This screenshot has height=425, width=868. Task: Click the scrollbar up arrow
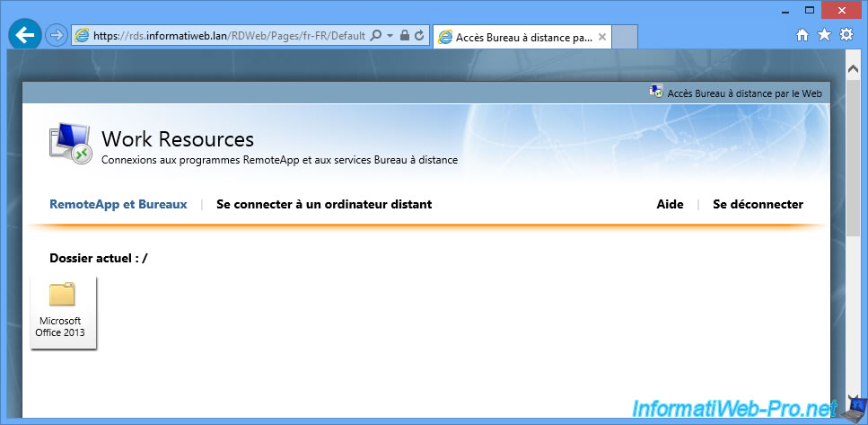point(853,68)
